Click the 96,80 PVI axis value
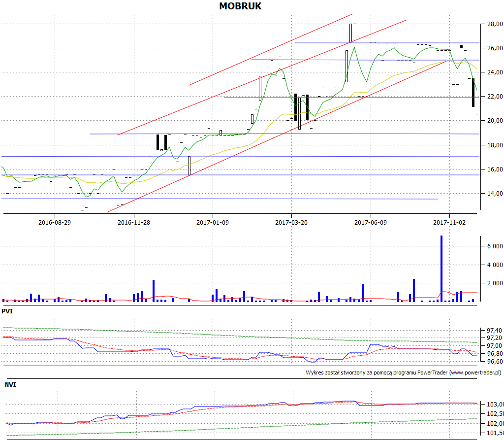 point(494,354)
